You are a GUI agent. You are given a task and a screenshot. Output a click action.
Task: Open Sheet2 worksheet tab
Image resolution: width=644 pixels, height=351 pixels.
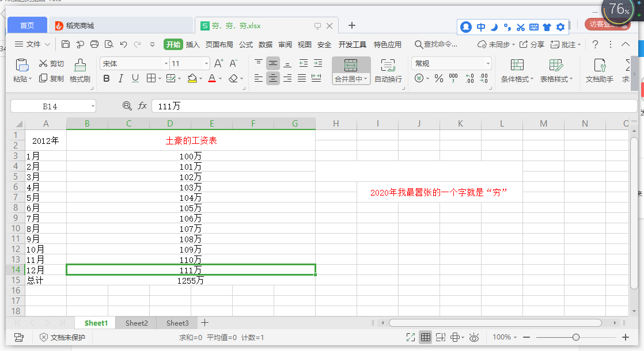(x=137, y=323)
